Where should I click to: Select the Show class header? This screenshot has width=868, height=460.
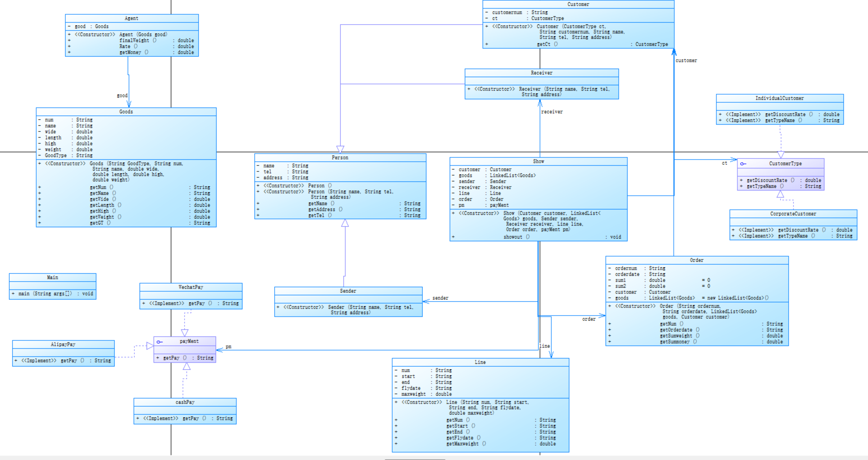538,161
